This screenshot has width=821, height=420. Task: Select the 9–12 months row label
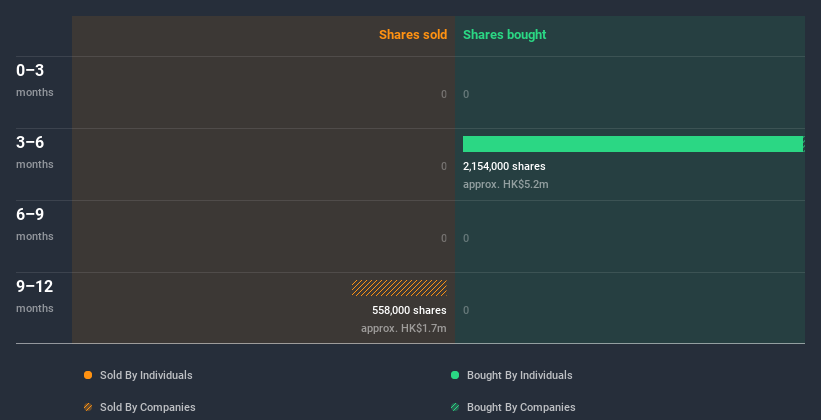pyautogui.click(x=35, y=296)
